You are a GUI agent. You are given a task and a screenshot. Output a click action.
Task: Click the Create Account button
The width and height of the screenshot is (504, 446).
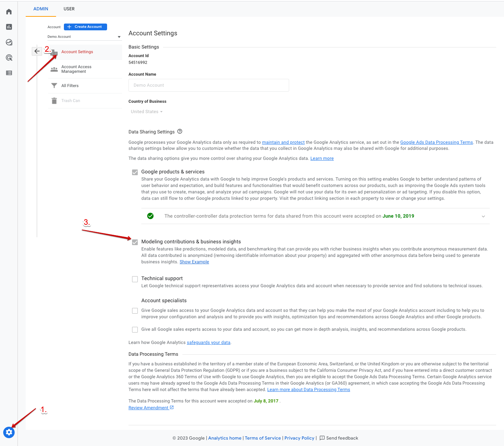[x=85, y=27]
